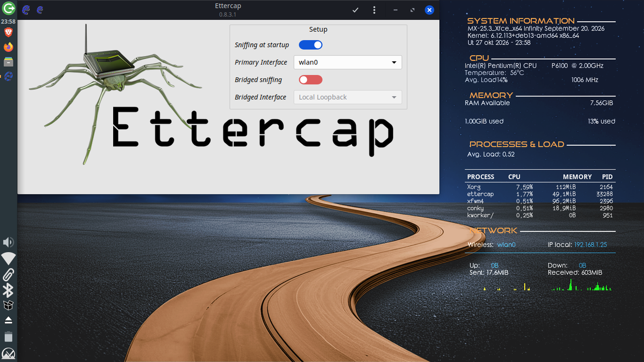The height and width of the screenshot is (362, 644).
Task: Click the 'Xorg' process row in Conky
Action: 540,187
